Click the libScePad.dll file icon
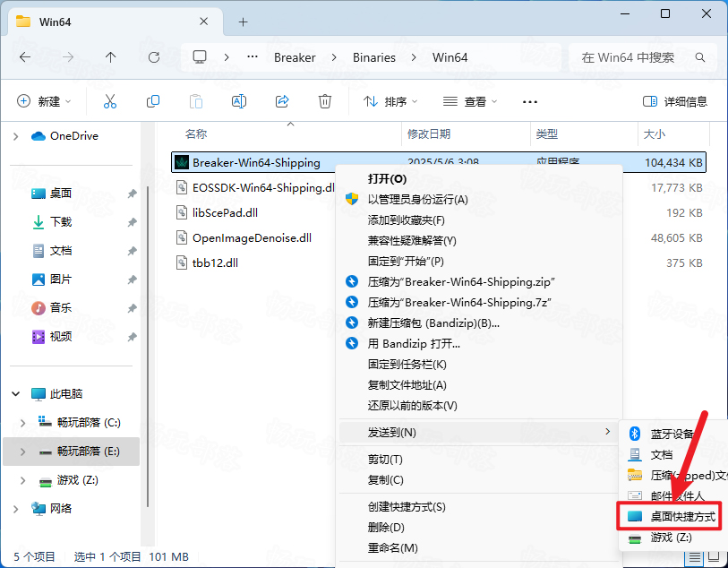 pos(182,212)
